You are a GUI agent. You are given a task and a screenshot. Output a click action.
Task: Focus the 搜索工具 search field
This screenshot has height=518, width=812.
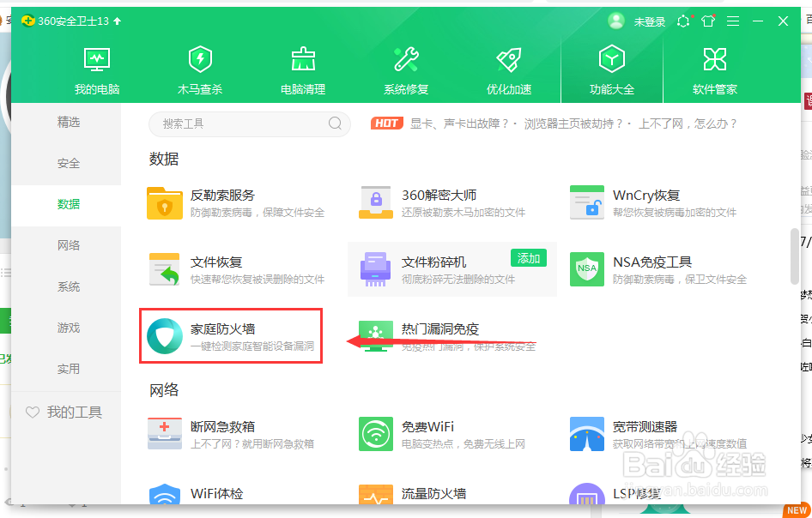(x=250, y=123)
